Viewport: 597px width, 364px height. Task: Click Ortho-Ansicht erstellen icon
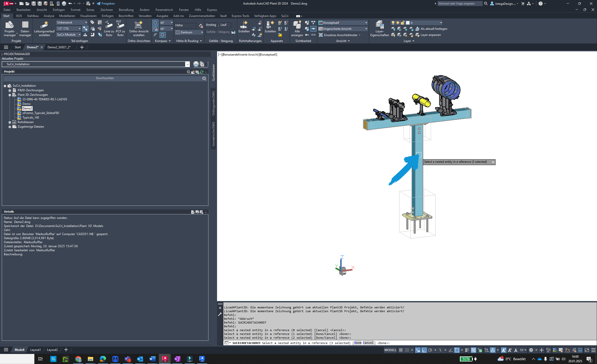click(139, 29)
